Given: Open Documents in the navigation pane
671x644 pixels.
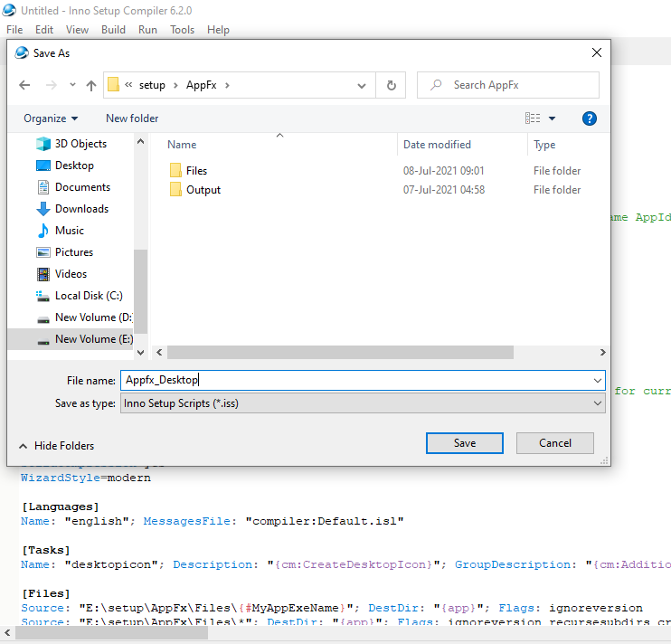Looking at the screenshot, I should (73, 187).
